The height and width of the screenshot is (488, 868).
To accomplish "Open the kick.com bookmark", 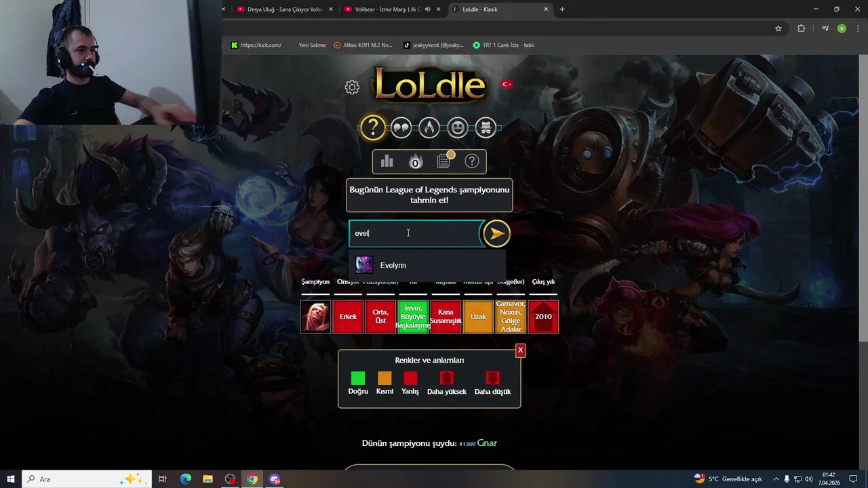I will coord(256,45).
